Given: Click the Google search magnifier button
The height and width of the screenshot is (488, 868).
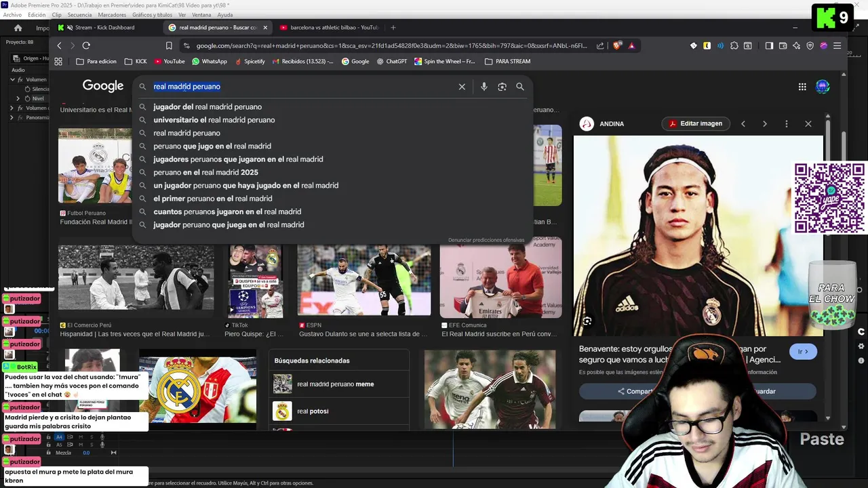Looking at the screenshot, I should pos(520,87).
